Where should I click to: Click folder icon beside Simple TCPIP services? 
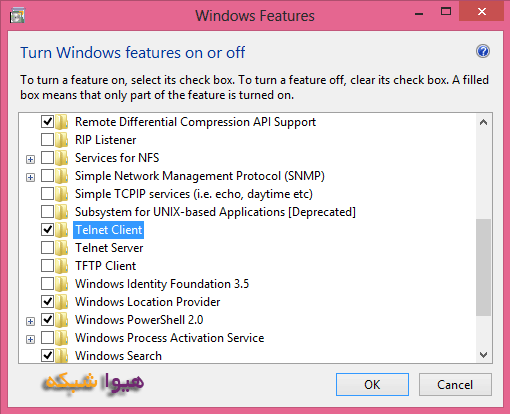pos(62,194)
